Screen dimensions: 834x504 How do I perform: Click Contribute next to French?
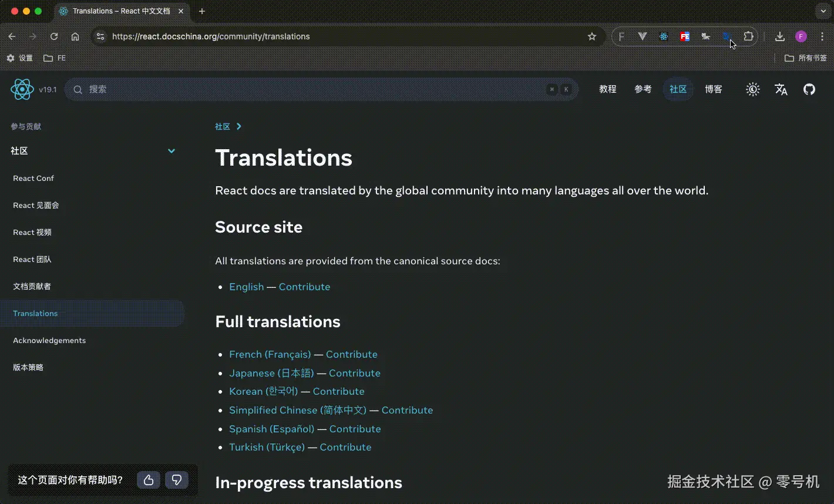point(352,354)
